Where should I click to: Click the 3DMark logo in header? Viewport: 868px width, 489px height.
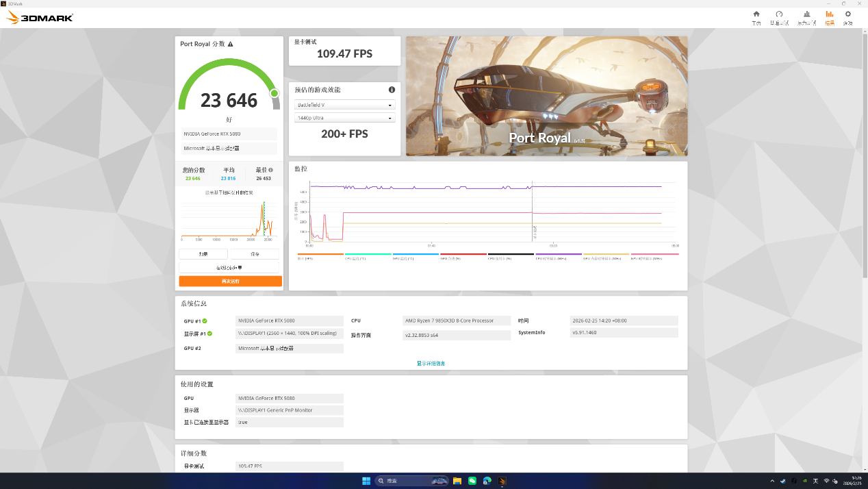pyautogui.click(x=40, y=18)
